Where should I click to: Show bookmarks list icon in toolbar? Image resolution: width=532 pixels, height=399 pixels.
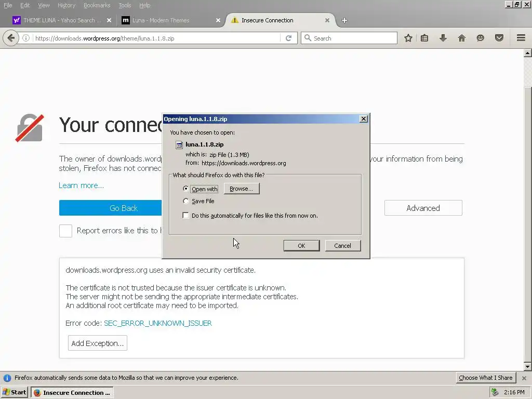click(424, 38)
